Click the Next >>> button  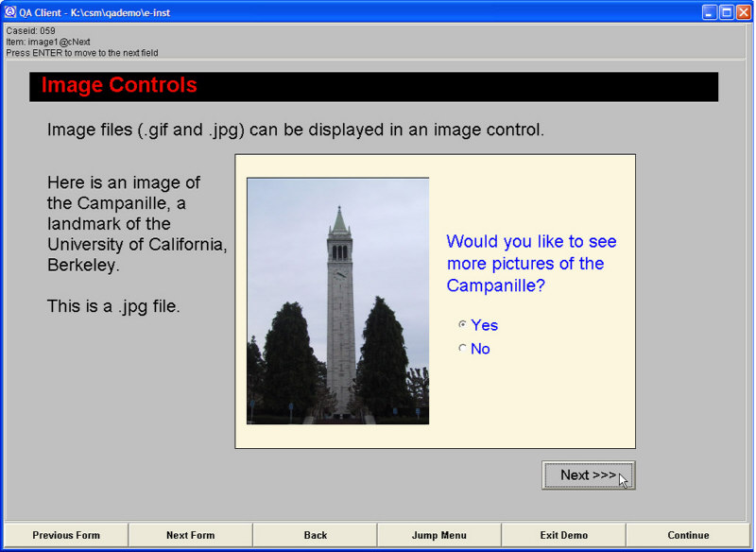(588, 474)
